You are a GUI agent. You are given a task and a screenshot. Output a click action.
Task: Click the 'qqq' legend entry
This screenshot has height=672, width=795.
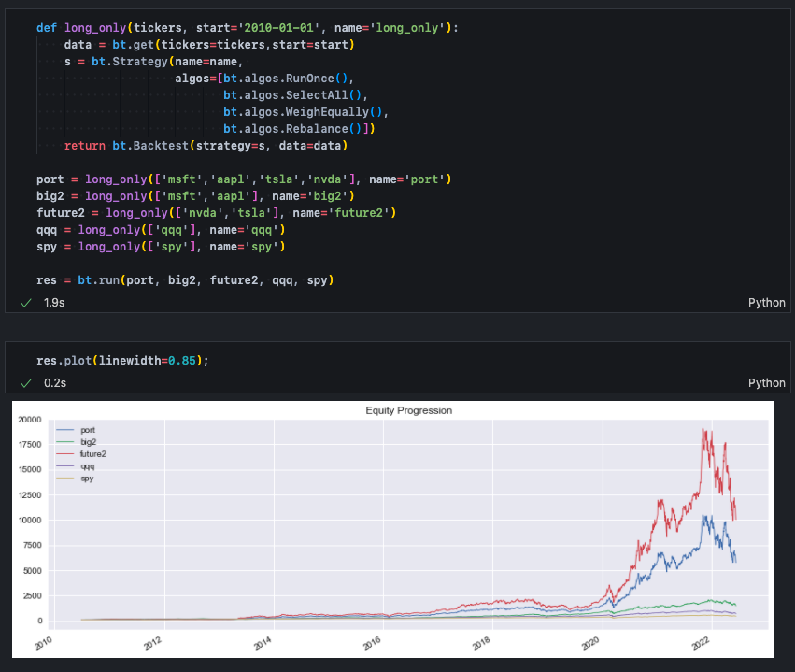pos(76,466)
